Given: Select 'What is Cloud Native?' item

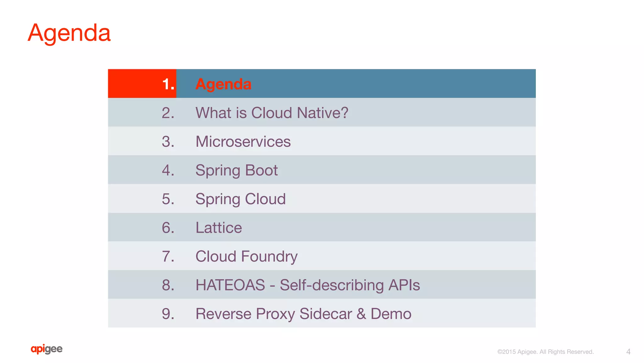Looking at the screenshot, I should [x=272, y=113].
